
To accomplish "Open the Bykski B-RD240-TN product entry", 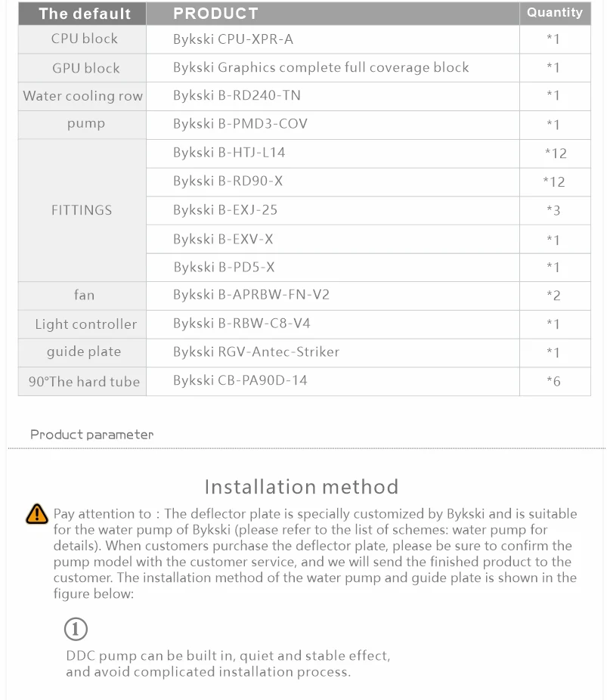I will point(237,96).
